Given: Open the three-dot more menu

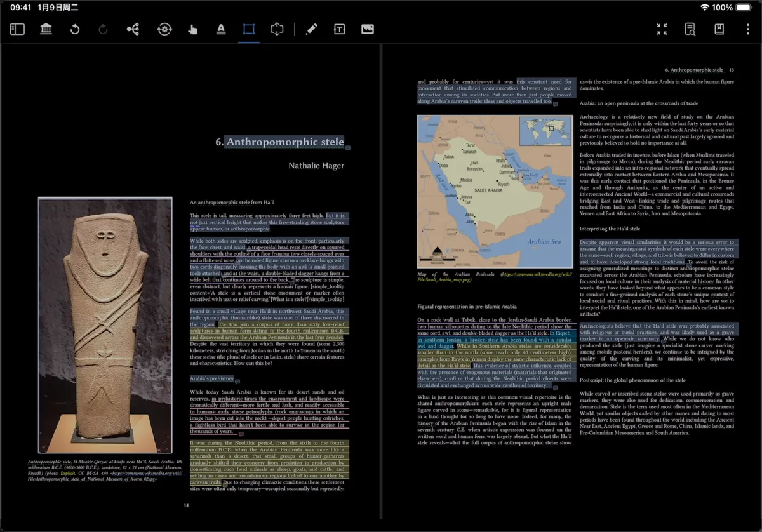Looking at the screenshot, I should pos(747,29).
